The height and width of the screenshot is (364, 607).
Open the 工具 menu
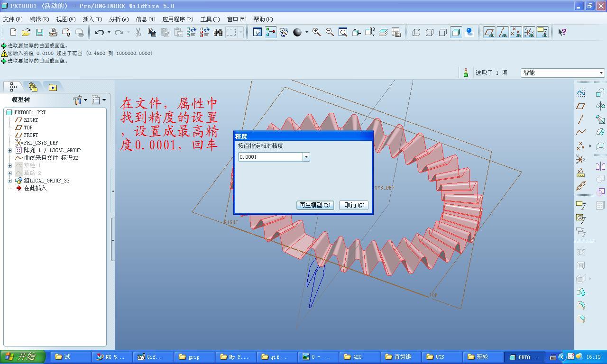click(210, 19)
